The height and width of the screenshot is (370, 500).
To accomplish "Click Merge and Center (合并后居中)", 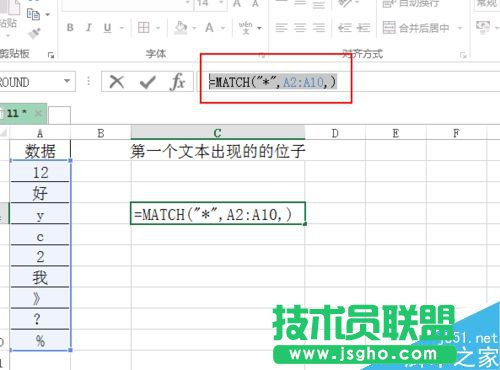I will point(416,28).
